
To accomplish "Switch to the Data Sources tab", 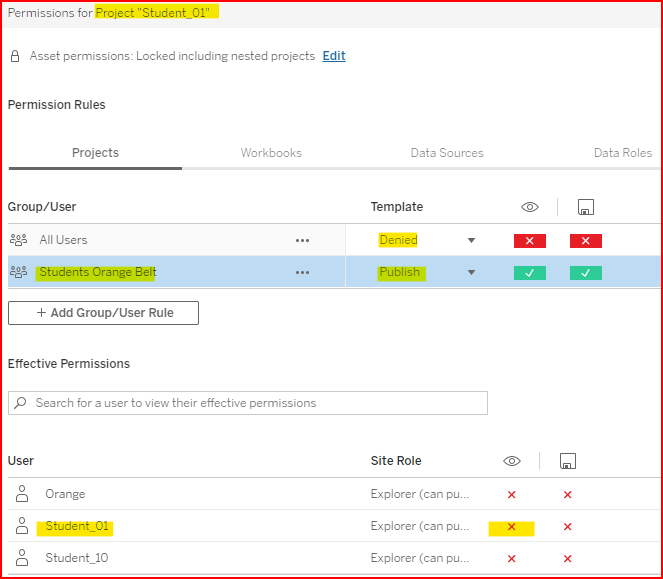I will (447, 153).
